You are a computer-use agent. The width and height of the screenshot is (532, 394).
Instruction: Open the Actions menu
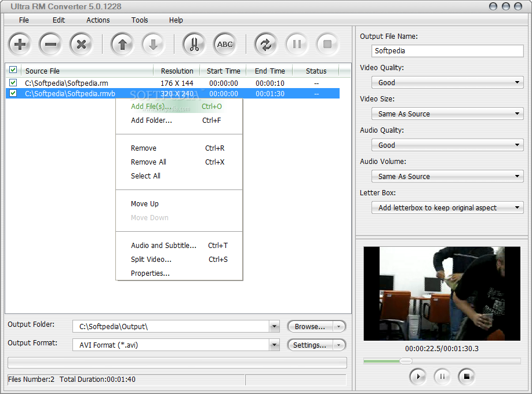click(98, 20)
